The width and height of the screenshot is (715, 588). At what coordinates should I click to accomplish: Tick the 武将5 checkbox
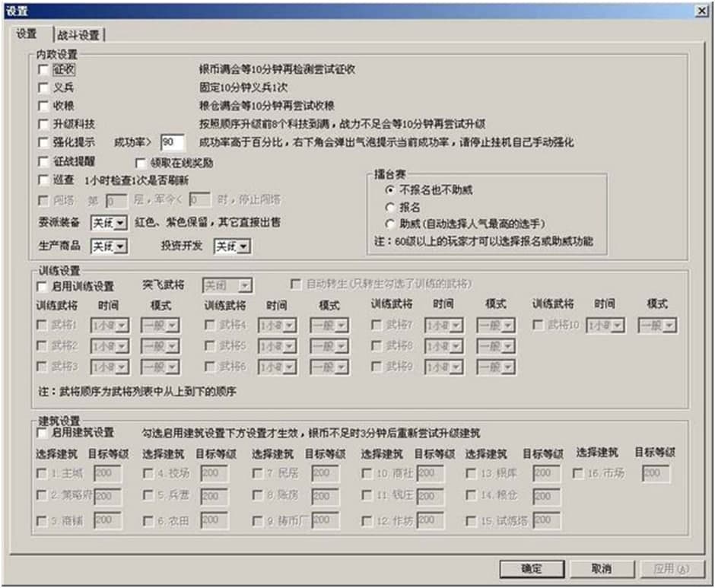[210, 346]
